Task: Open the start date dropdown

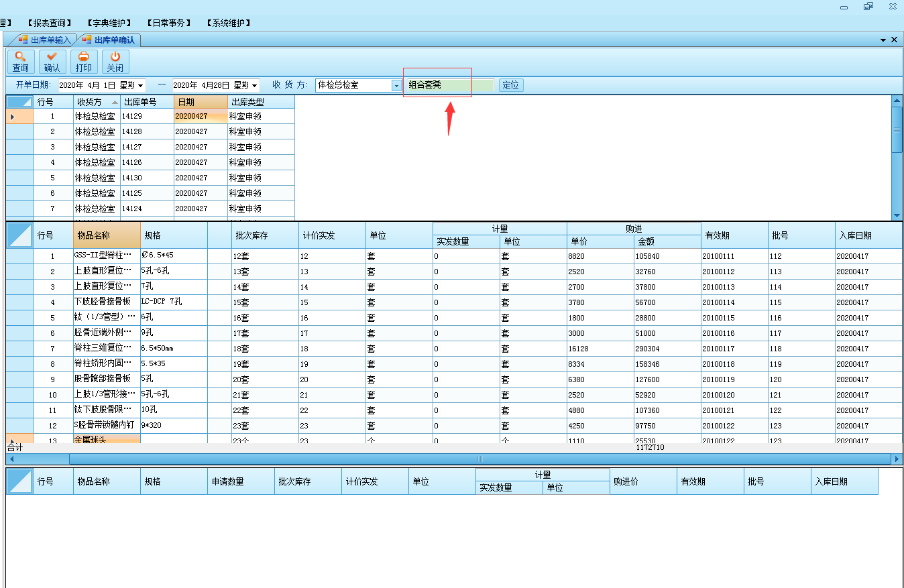Action: [141, 86]
